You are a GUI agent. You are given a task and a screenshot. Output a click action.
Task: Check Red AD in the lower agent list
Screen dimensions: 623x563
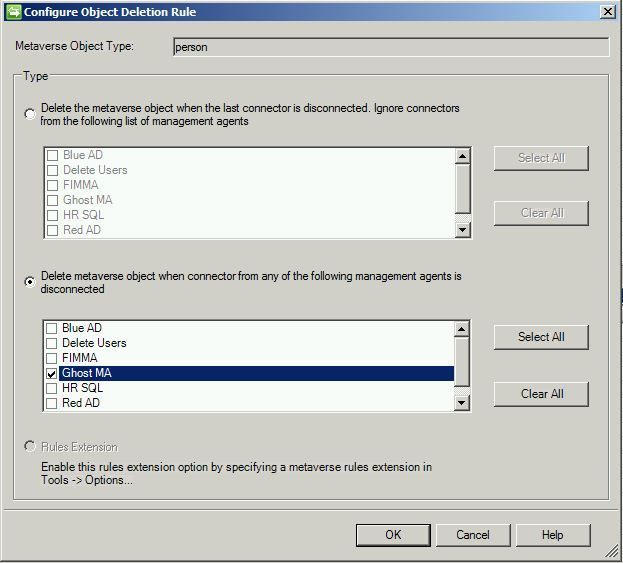(x=52, y=403)
